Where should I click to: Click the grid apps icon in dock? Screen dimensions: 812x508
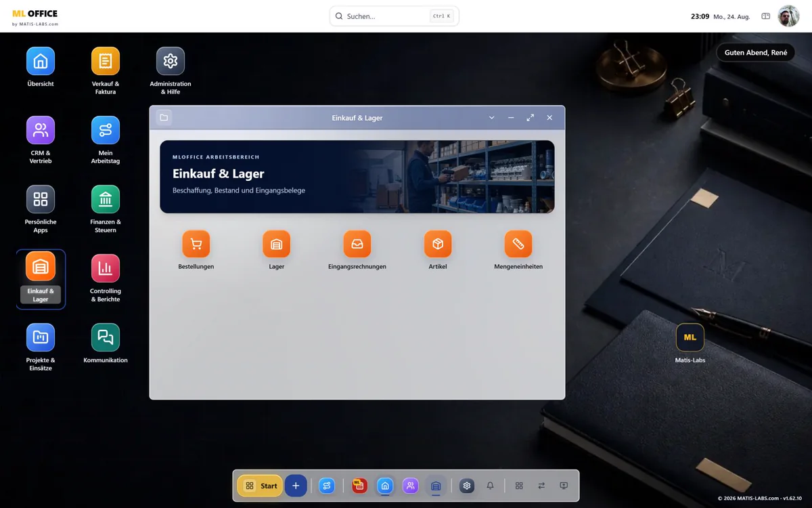point(519,486)
